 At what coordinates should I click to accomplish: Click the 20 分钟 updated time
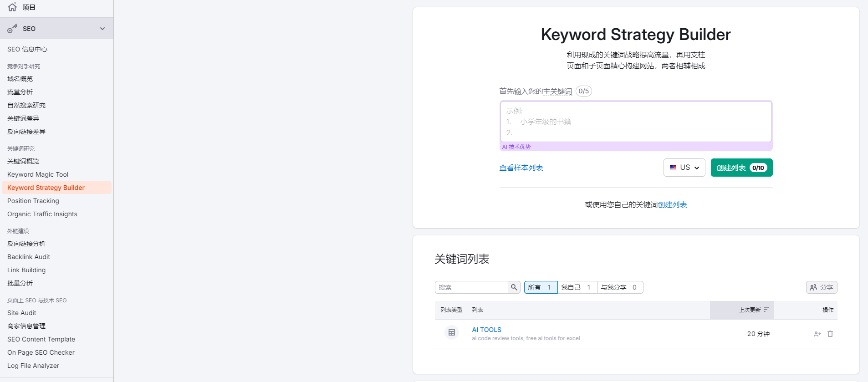tap(758, 334)
